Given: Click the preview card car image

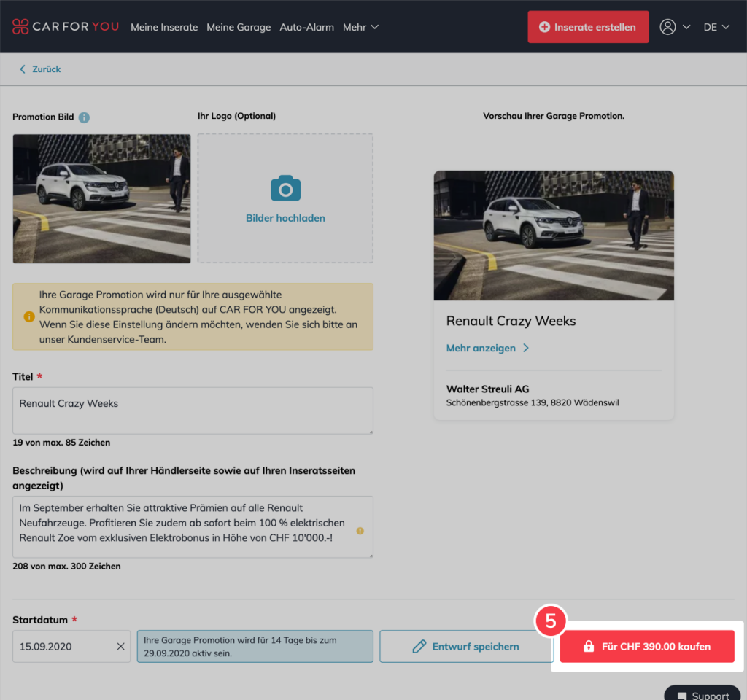Looking at the screenshot, I should click(554, 236).
